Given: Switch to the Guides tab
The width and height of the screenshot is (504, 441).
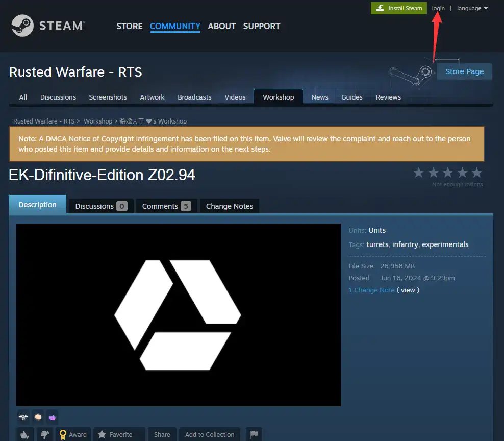Looking at the screenshot, I should (x=352, y=97).
